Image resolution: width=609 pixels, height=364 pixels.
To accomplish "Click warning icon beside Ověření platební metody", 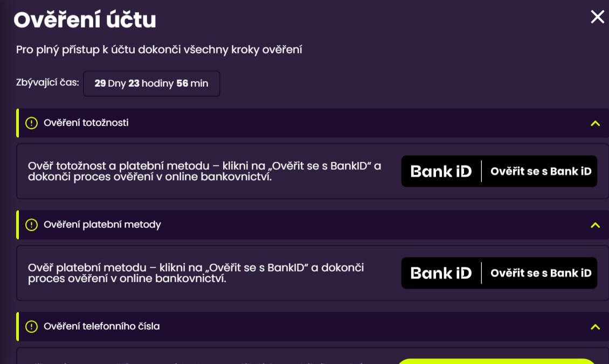I will (31, 225).
